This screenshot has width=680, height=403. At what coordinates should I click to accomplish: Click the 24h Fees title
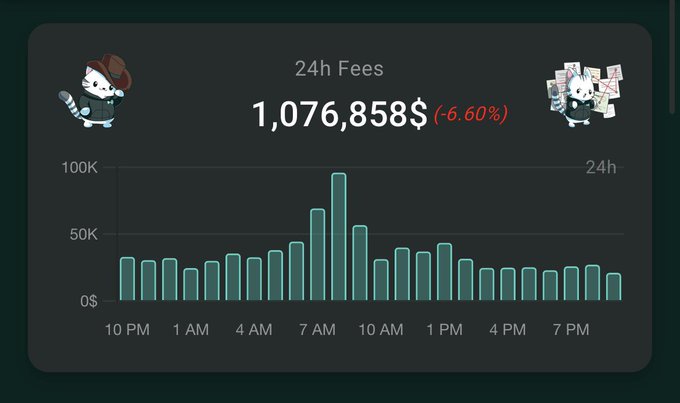click(x=339, y=69)
